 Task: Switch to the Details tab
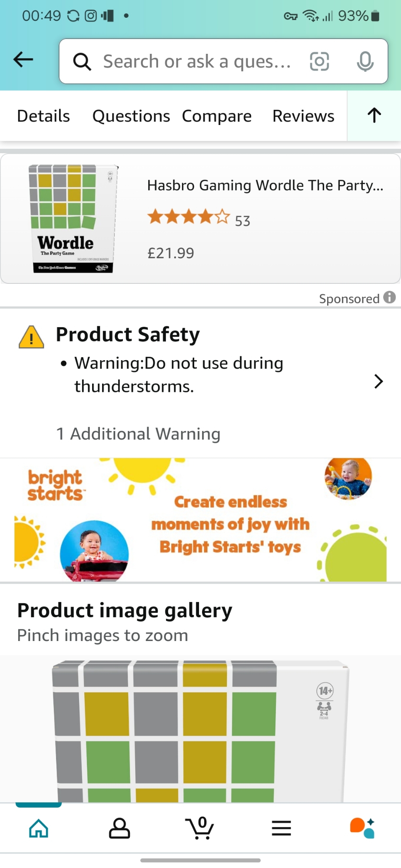click(43, 116)
